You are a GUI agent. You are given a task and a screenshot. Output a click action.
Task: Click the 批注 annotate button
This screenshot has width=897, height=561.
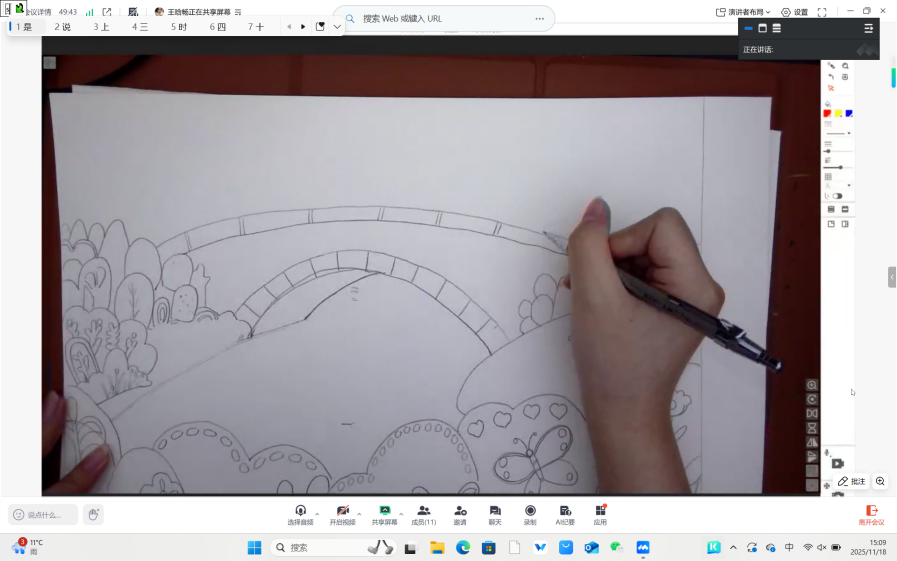point(852,481)
